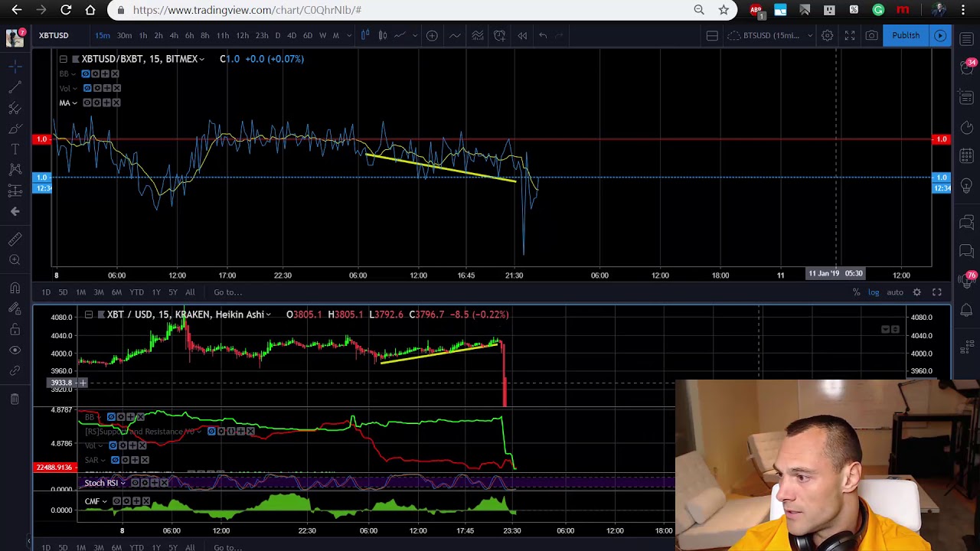Open the more timeframes dropdown arrow

[349, 35]
